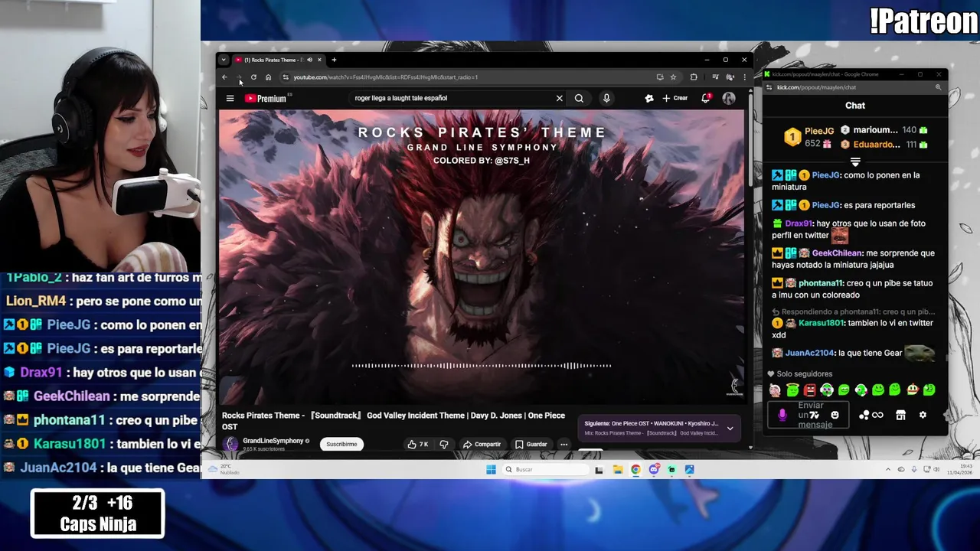The width and height of the screenshot is (980, 551).
Task: Open JuanAc2104 username in Kick chat
Action: pyautogui.click(x=809, y=353)
